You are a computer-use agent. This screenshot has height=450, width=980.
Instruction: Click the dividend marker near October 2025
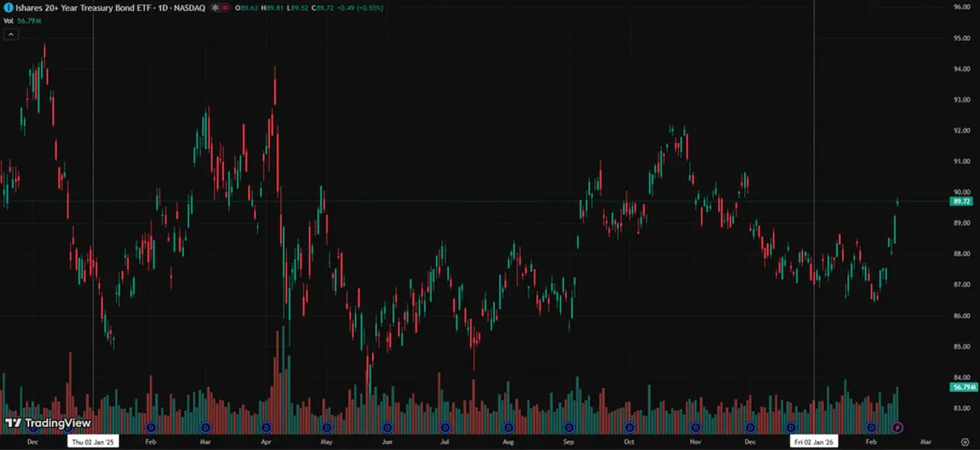tap(629, 428)
